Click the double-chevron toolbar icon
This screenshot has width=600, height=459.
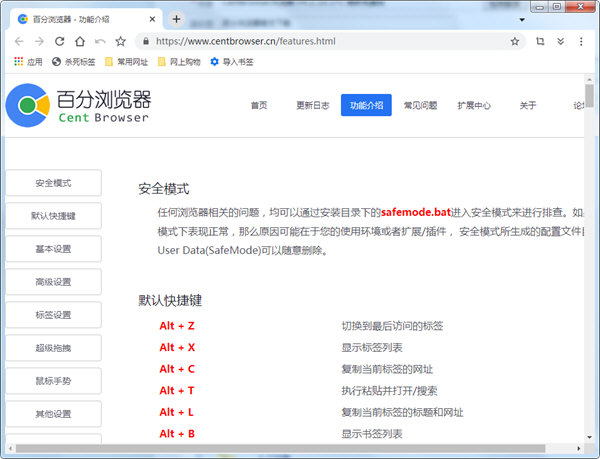click(561, 41)
